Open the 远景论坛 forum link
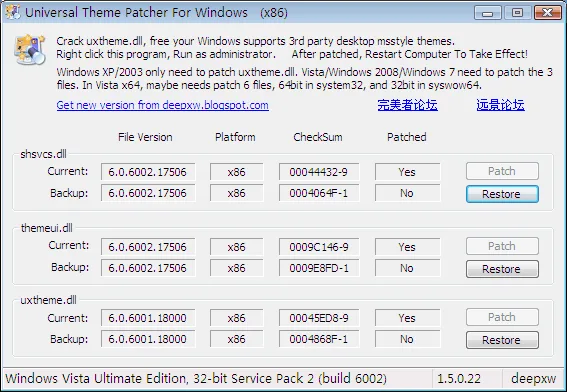567x392 pixels. (x=500, y=105)
